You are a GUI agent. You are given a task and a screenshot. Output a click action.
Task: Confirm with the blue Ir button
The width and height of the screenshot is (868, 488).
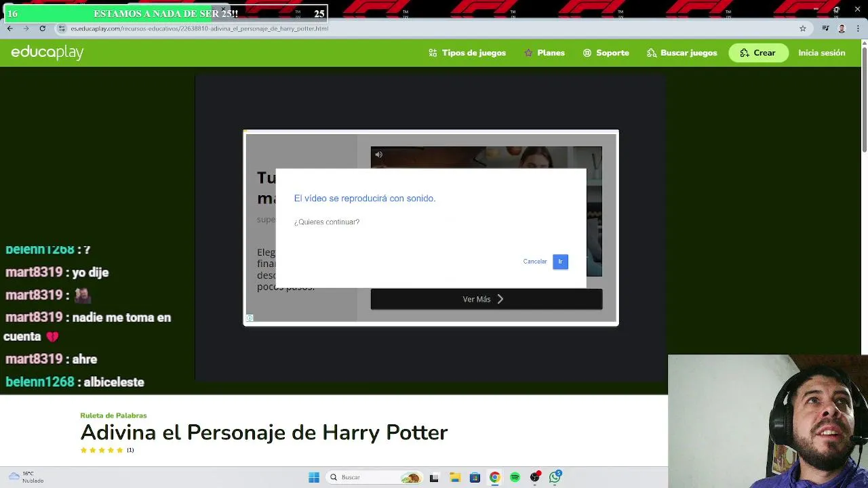click(560, 262)
